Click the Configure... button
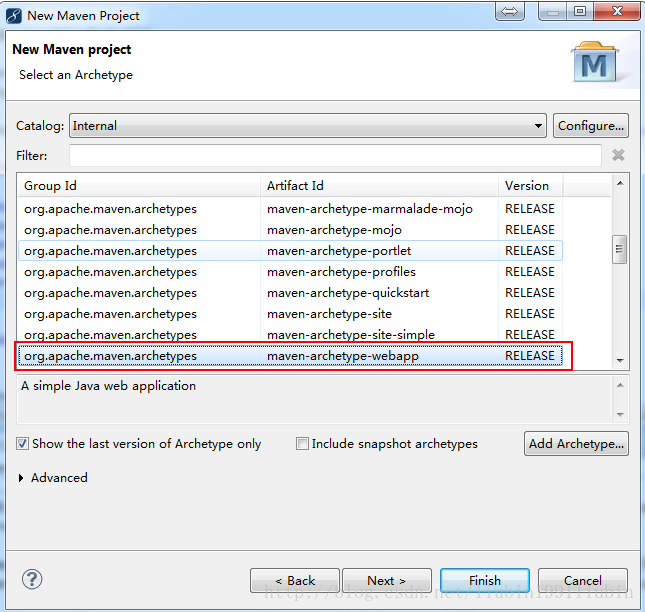The image size is (645, 612). pos(591,125)
